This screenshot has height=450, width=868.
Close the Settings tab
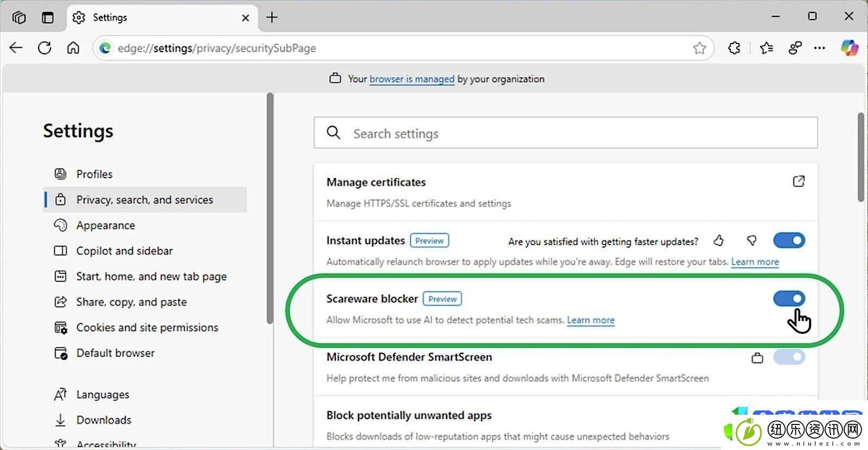[x=245, y=18]
